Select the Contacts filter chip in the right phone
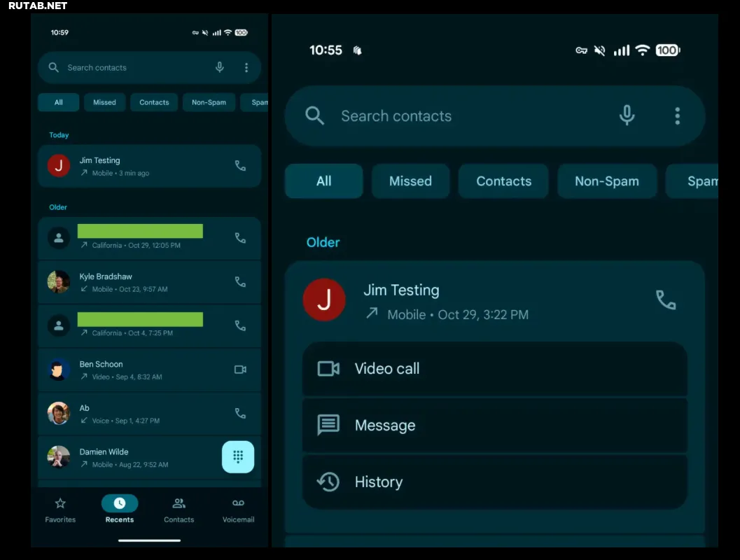740x560 pixels. [x=503, y=181]
